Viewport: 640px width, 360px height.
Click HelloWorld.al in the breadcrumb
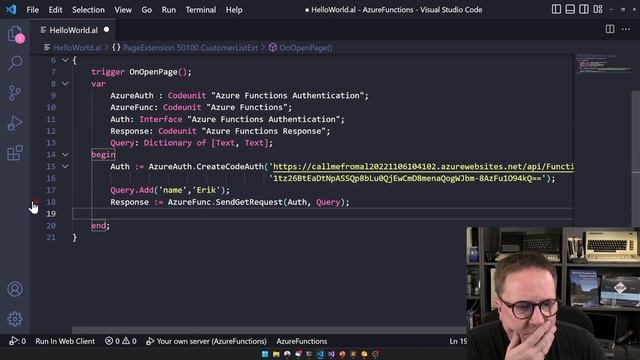click(77, 48)
